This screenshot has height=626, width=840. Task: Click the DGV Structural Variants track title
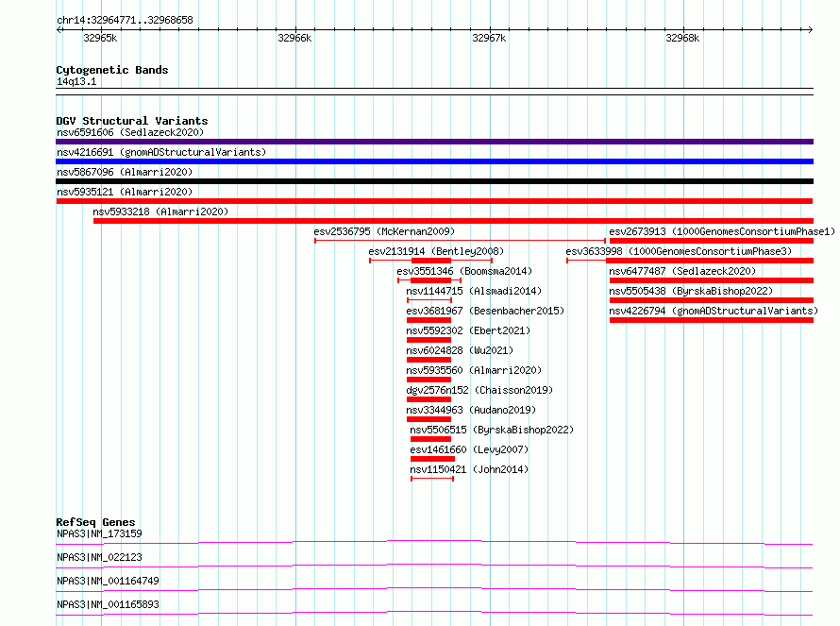[x=132, y=121]
